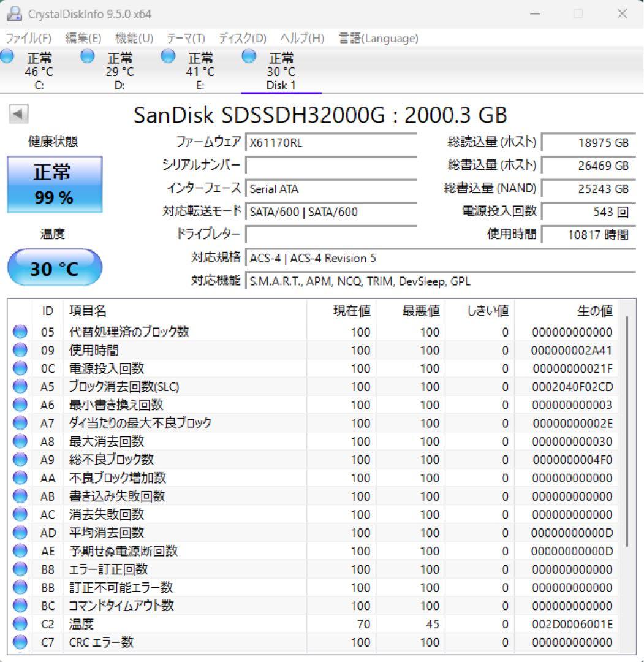The width and height of the screenshot is (644, 662).
Task: Click the blue status dot next to attribute 05
Action: 19,332
